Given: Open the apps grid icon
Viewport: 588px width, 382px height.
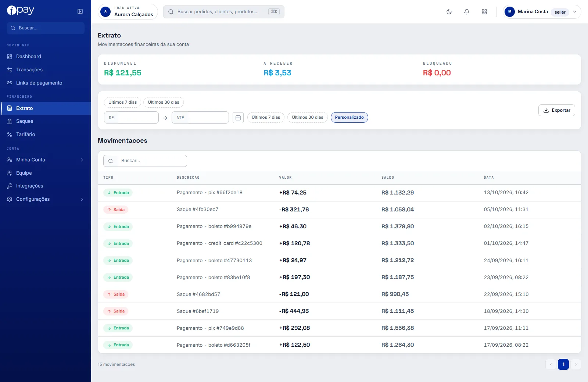Looking at the screenshot, I should 484,12.
